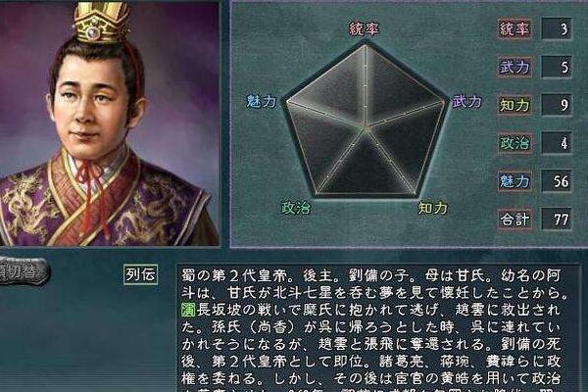The image size is (588, 392).
Task: Select the 魅力 stat button in the stats list
Action: (x=514, y=181)
